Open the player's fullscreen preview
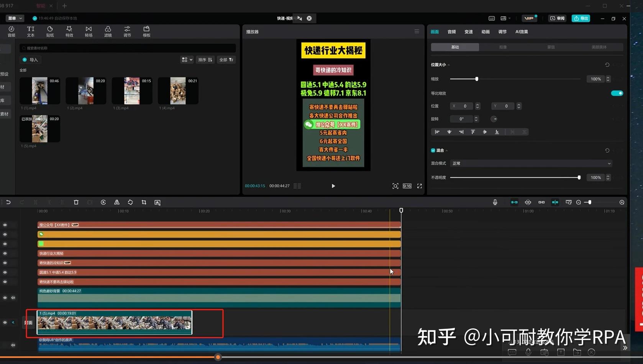The height and width of the screenshot is (364, 643). pos(420,186)
